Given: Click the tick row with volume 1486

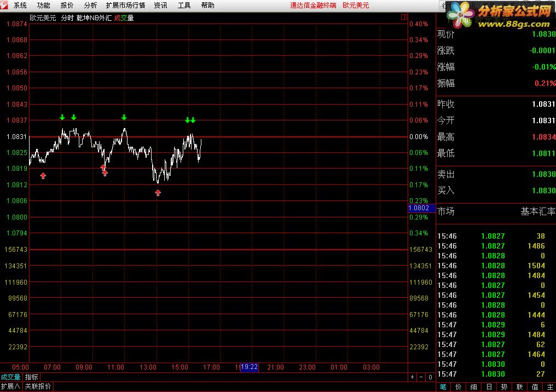Looking at the screenshot, I should click(496, 246).
